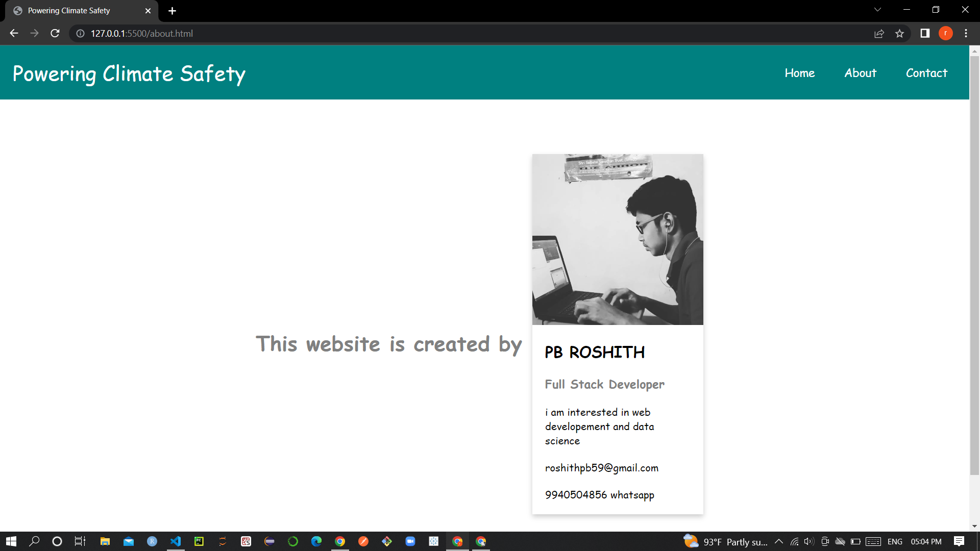Launch Visual Studio Code from the taskbar
Viewport: 980px width, 551px height.
tap(176, 541)
